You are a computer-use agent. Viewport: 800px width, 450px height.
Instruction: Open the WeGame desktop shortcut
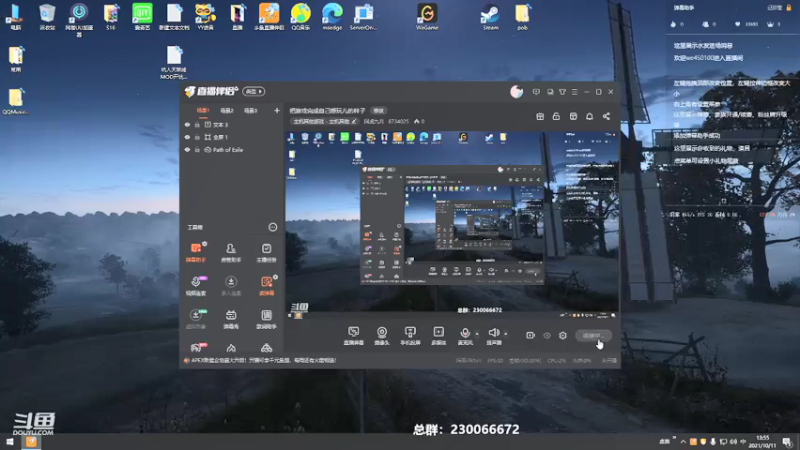pyautogui.click(x=427, y=17)
